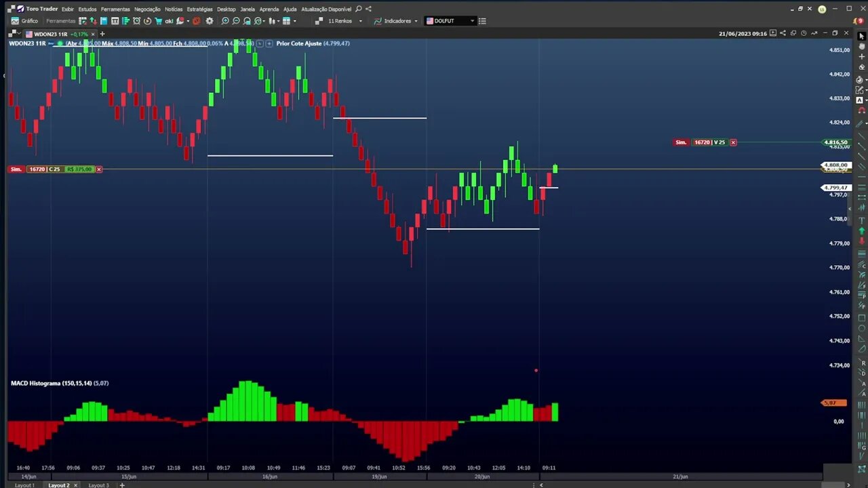The height and width of the screenshot is (488, 868).
Task: Click the chart share icon beside date
Action: [x=783, y=33]
